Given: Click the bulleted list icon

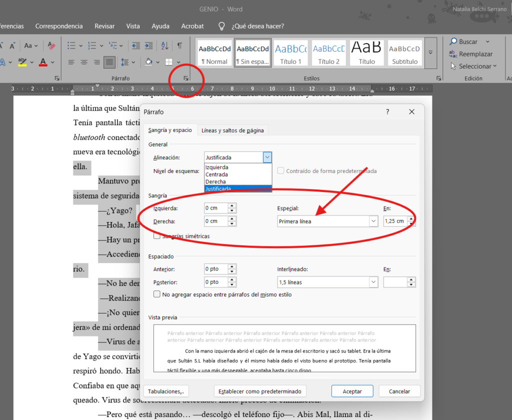Looking at the screenshot, I should pyautogui.click(x=71, y=45).
